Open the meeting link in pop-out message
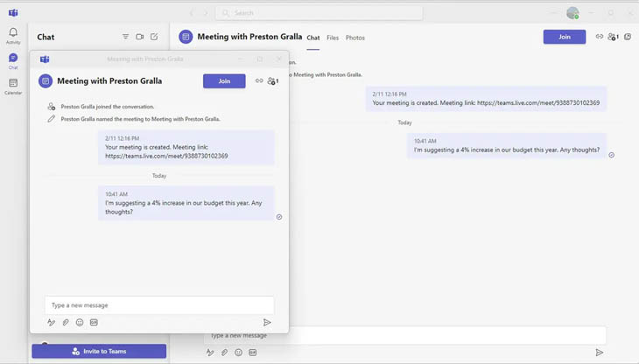 tap(166, 156)
